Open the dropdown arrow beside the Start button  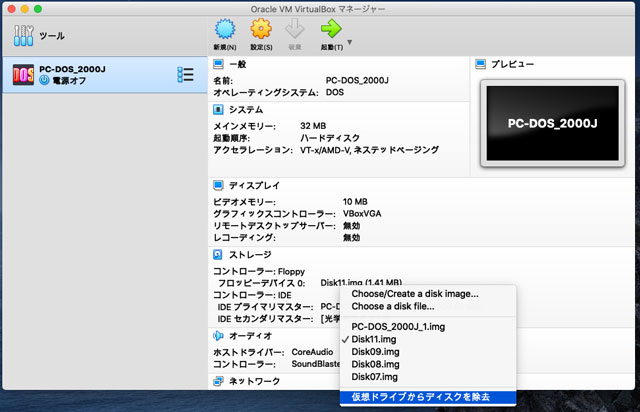(350, 42)
